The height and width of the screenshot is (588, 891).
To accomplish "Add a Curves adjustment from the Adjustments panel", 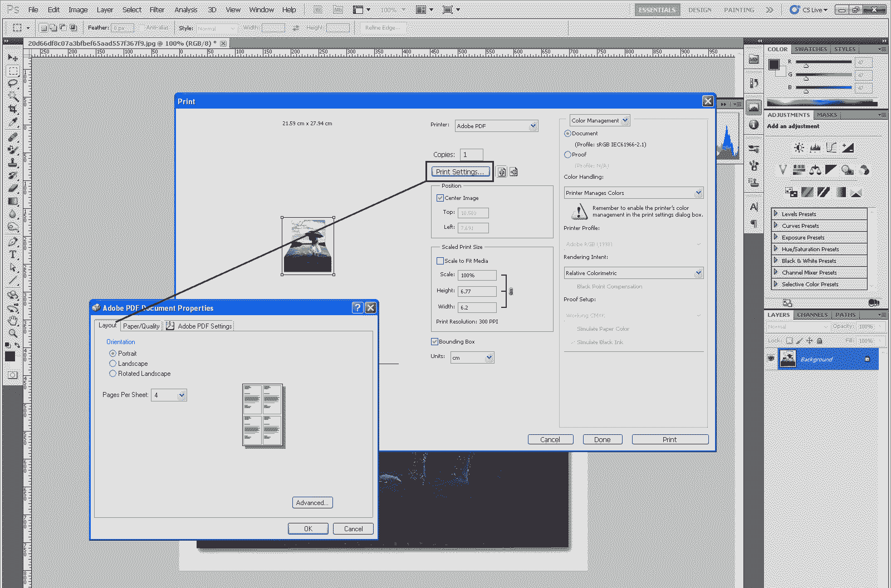I will [x=831, y=148].
